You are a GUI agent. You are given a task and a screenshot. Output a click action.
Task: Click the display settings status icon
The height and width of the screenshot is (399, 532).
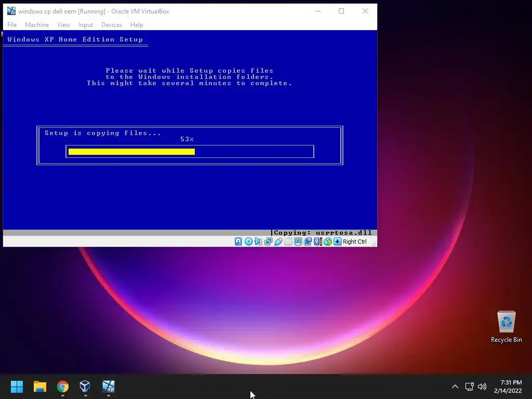tap(298, 241)
